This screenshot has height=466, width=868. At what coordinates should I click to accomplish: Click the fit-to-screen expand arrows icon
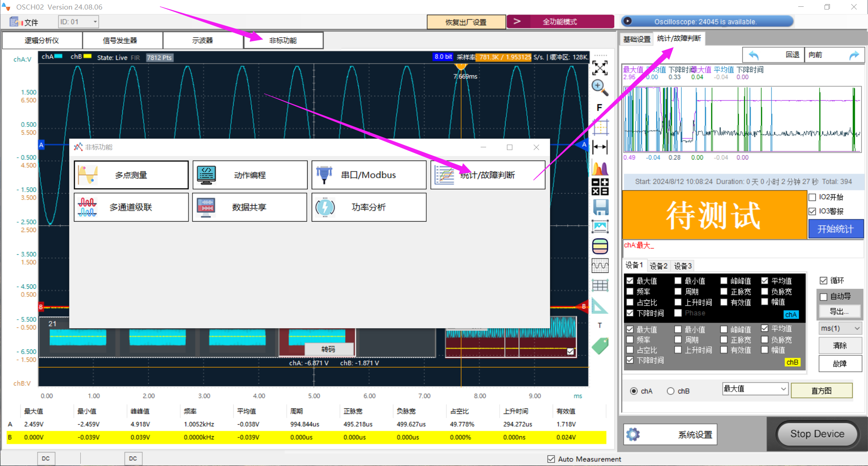[x=600, y=68]
